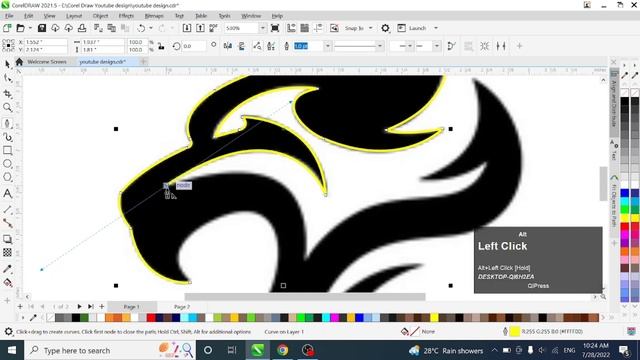Viewport: 640px width, 360px height.
Task: Select the Rectangle tool
Action: pyautogui.click(x=7, y=150)
